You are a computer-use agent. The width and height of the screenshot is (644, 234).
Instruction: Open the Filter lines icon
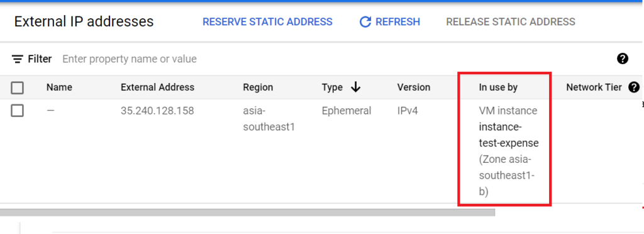tap(17, 59)
